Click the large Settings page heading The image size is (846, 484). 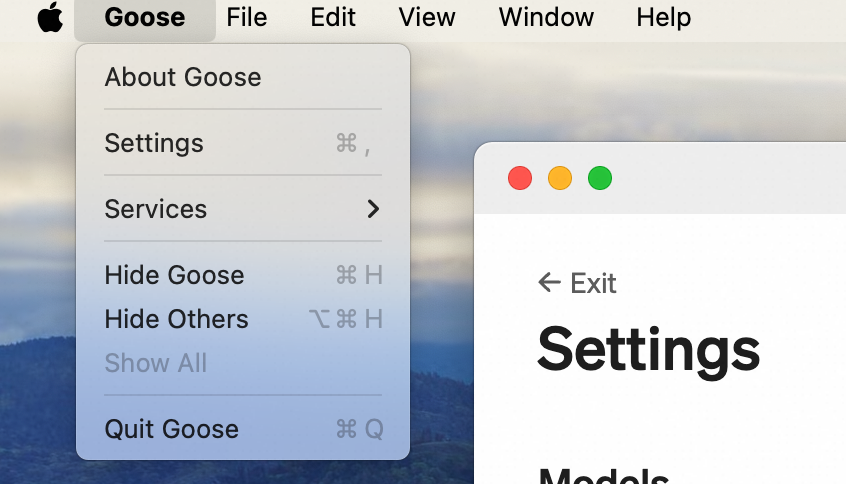click(649, 352)
